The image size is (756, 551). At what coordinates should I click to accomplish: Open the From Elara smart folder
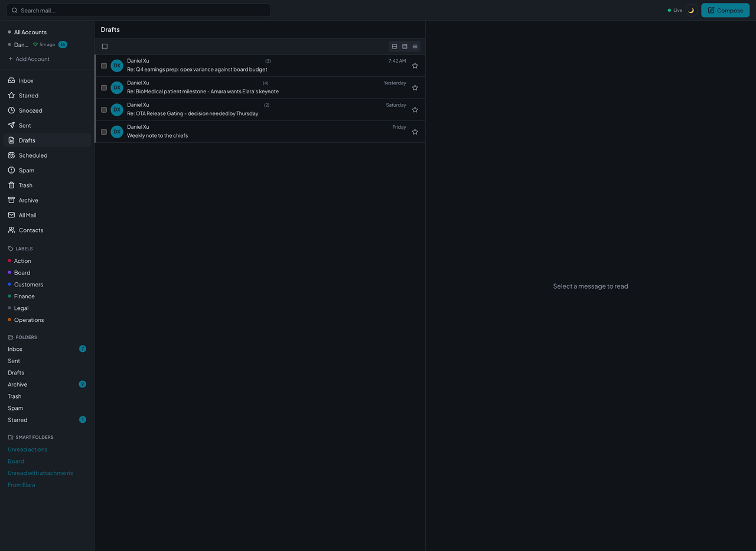pyautogui.click(x=21, y=485)
